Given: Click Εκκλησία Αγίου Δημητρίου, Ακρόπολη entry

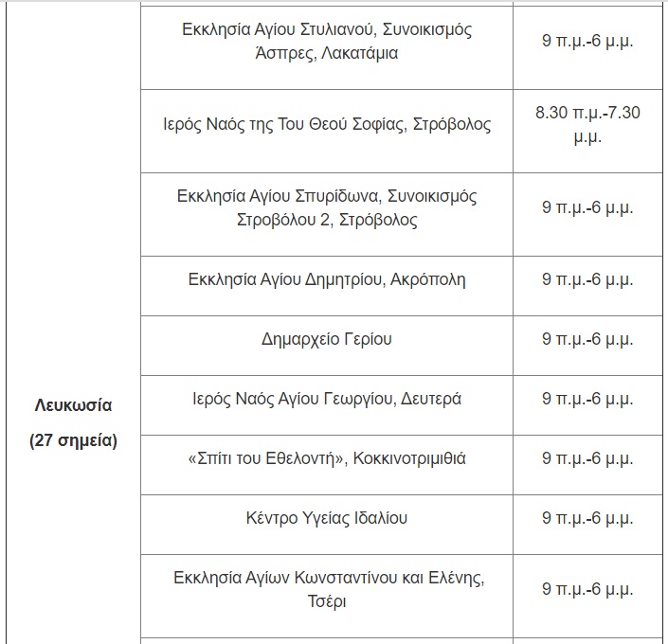Looking at the screenshot, I should pyautogui.click(x=327, y=279).
